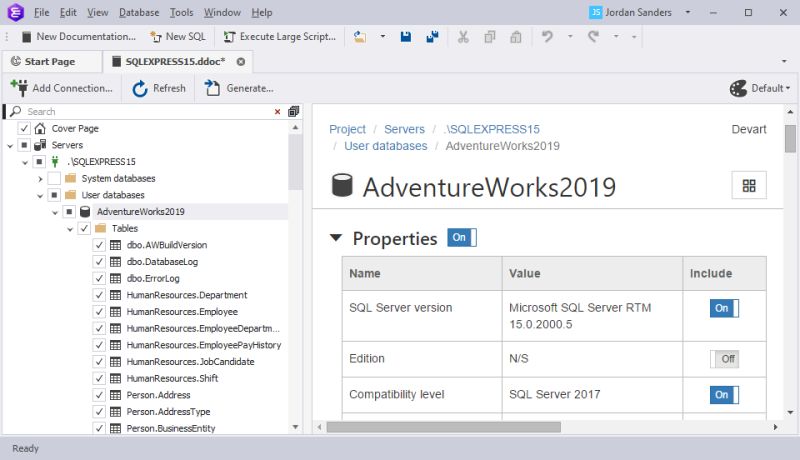Click the dbo.AWBuildVersion table icon

click(x=116, y=245)
